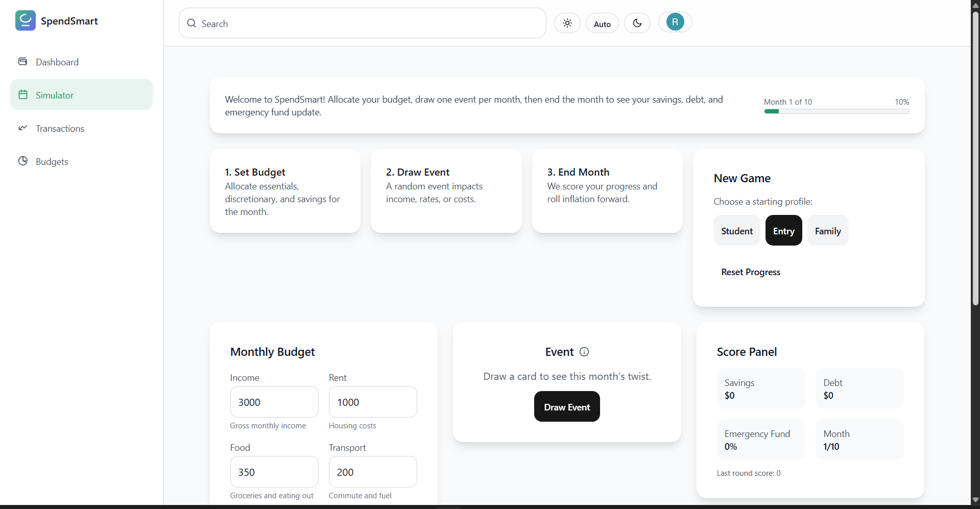Image resolution: width=980 pixels, height=509 pixels.
Task: Click the Rent input field
Action: tap(373, 402)
